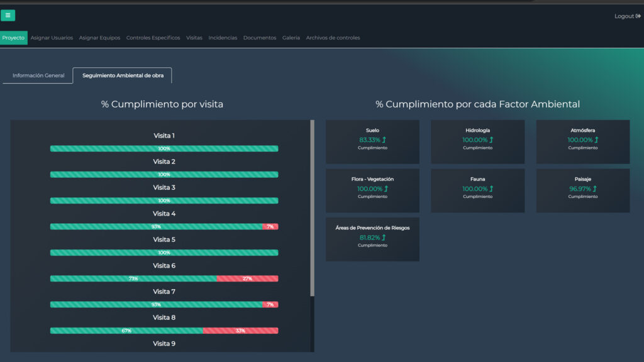Click the Visita 9 label

tap(164, 344)
